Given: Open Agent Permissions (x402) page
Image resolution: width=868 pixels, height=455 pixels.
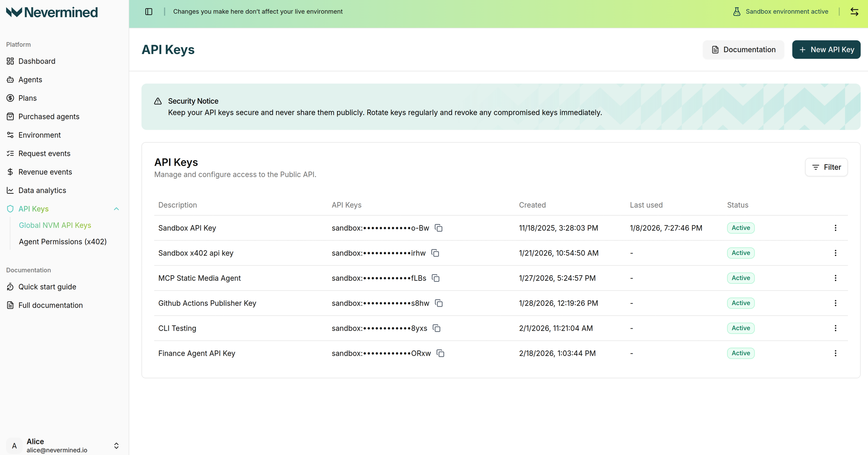Looking at the screenshot, I should coord(63,241).
